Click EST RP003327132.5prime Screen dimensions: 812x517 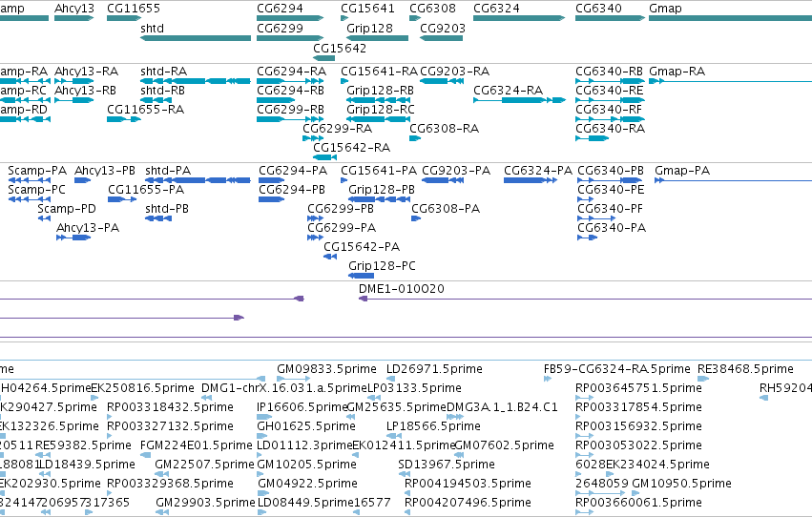pyautogui.click(x=170, y=426)
